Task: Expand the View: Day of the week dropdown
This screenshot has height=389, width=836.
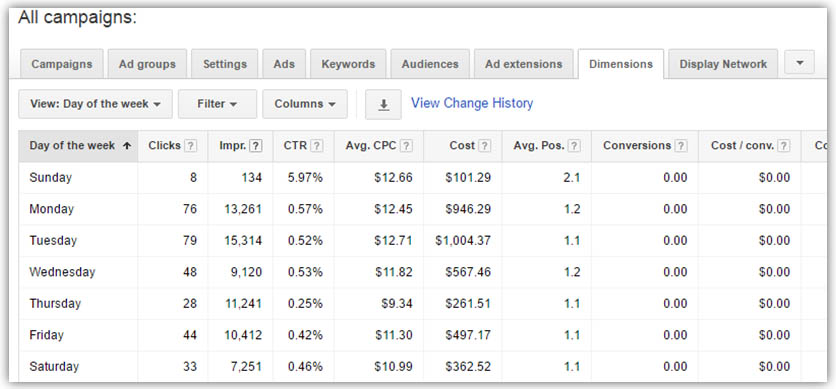Action: (x=95, y=104)
